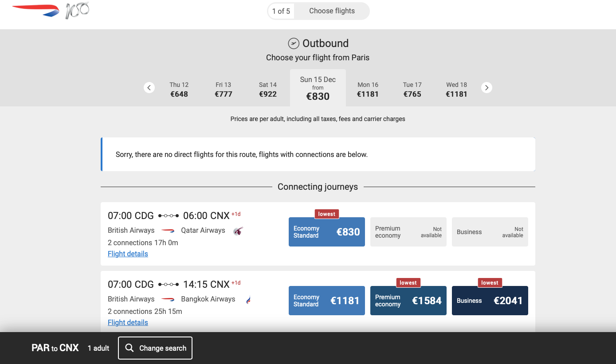The image size is (616, 364).
Task: Click the 1 adult passenger text
Action: (98, 348)
